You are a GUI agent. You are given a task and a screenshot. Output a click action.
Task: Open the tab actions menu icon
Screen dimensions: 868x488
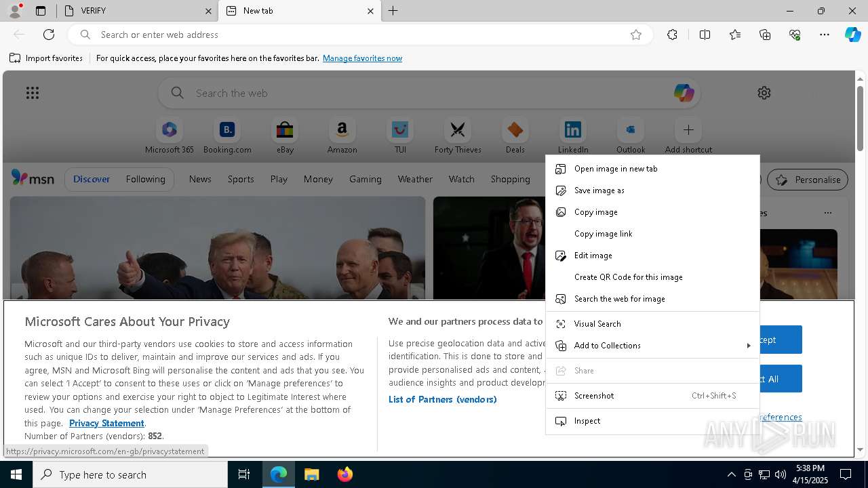(x=41, y=11)
